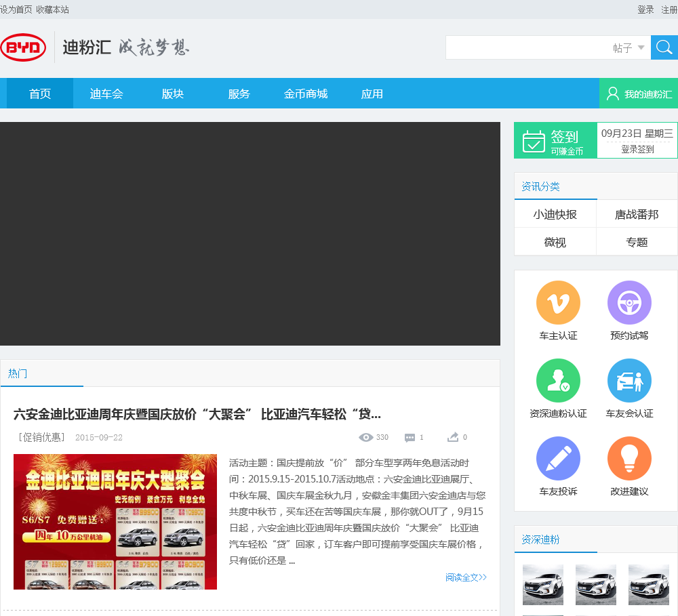Click the dark banner slideshow area

250,233
